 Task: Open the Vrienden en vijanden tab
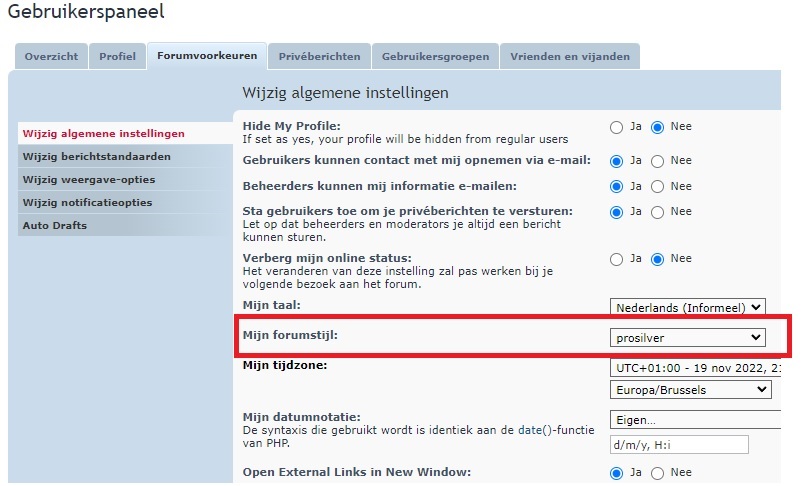[569, 57]
